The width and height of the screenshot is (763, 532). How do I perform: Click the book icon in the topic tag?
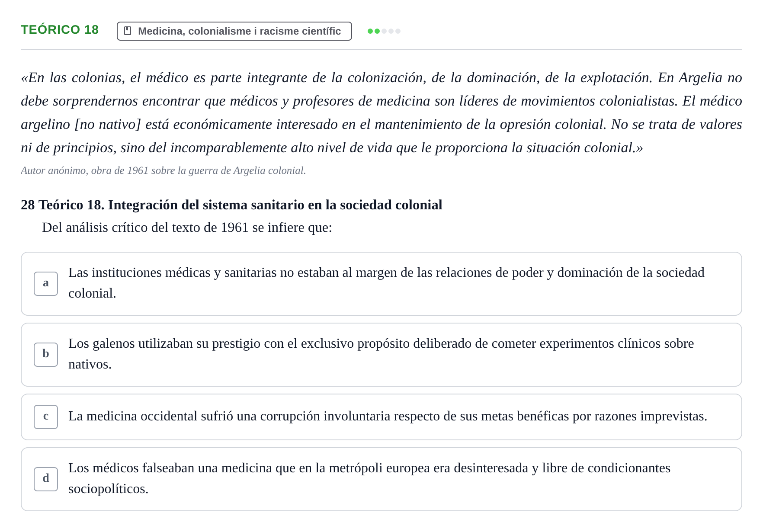[x=128, y=31]
